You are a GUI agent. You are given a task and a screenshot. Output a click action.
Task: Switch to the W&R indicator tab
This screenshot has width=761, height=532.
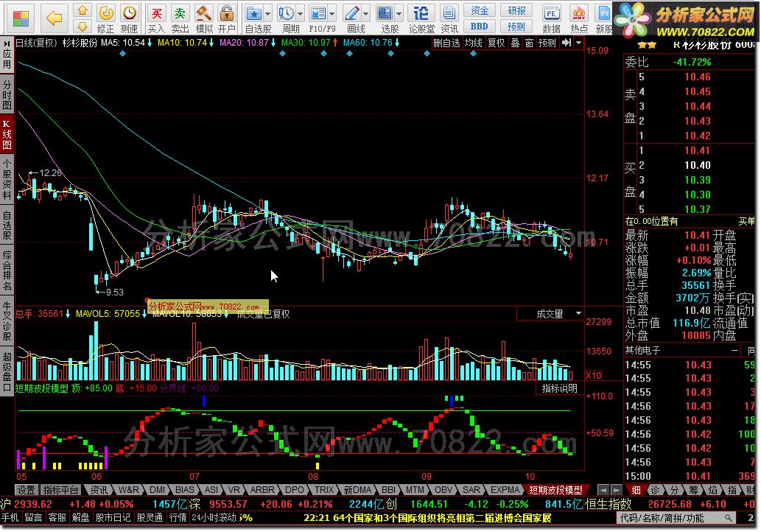[x=128, y=490]
